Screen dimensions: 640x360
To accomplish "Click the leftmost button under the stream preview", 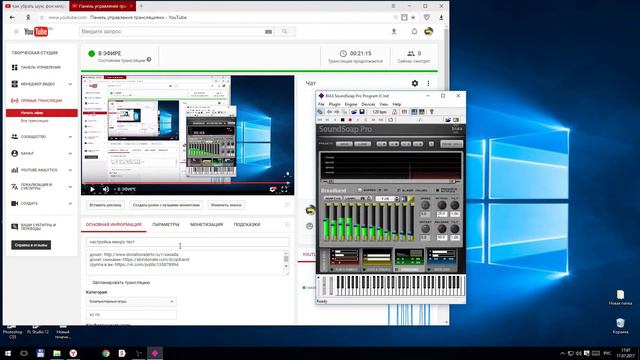I will (x=105, y=205).
